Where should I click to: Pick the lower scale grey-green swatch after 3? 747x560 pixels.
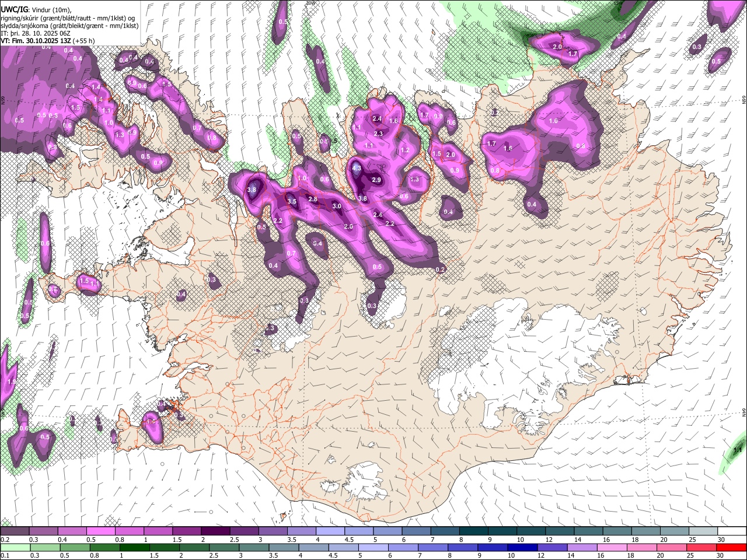tap(254, 547)
